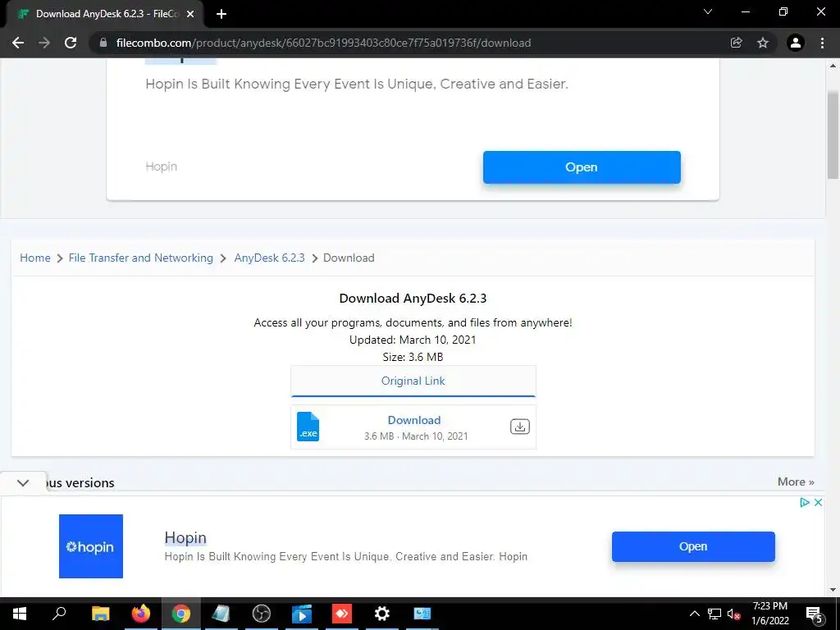Click the Hopin label in the top ad

(x=162, y=167)
